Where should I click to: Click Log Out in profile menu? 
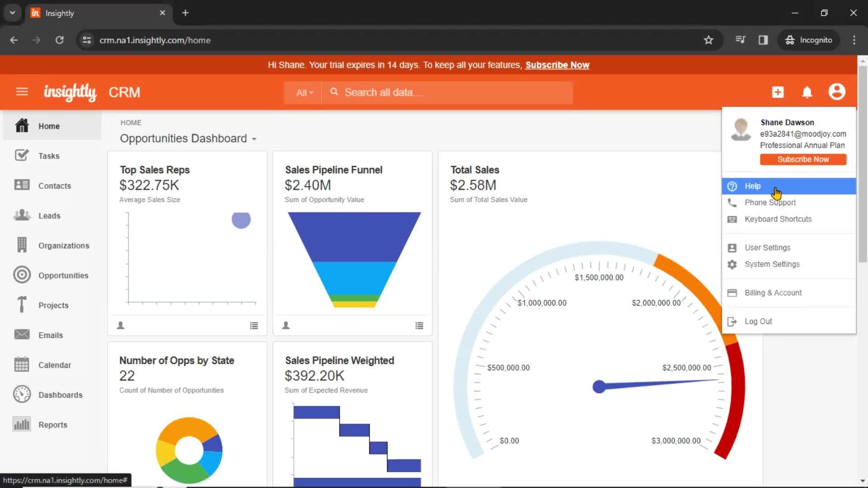(789, 321)
